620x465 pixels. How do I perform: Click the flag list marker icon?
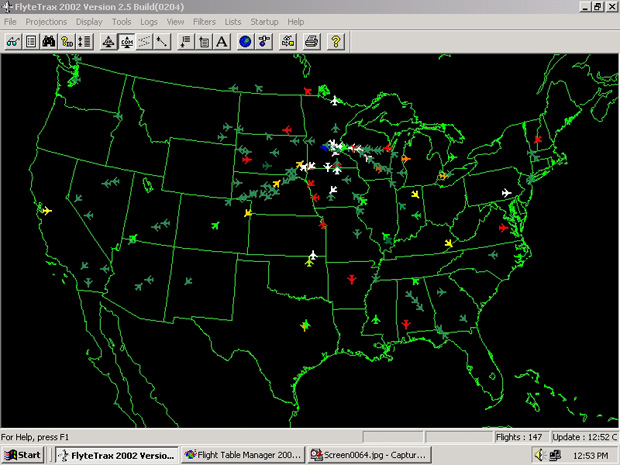(186, 41)
